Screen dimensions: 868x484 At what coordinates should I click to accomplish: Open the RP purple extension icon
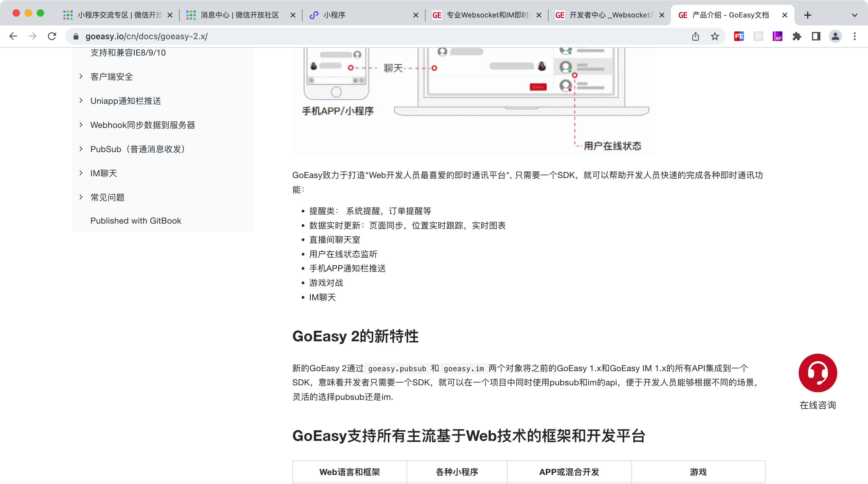[x=777, y=37]
